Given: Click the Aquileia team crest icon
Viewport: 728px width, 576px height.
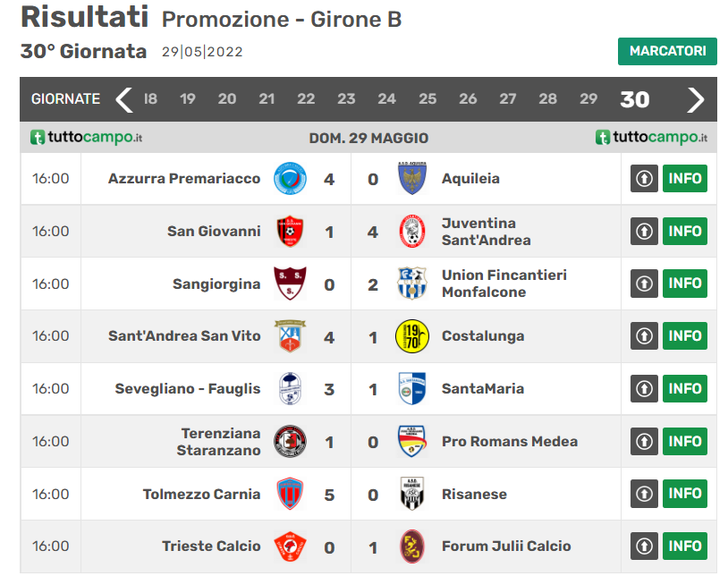Looking at the screenshot, I should (x=412, y=179).
